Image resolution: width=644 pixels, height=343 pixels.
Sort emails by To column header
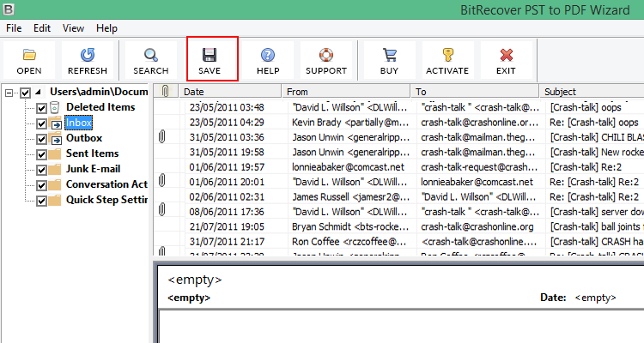pyautogui.click(x=474, y=91)
